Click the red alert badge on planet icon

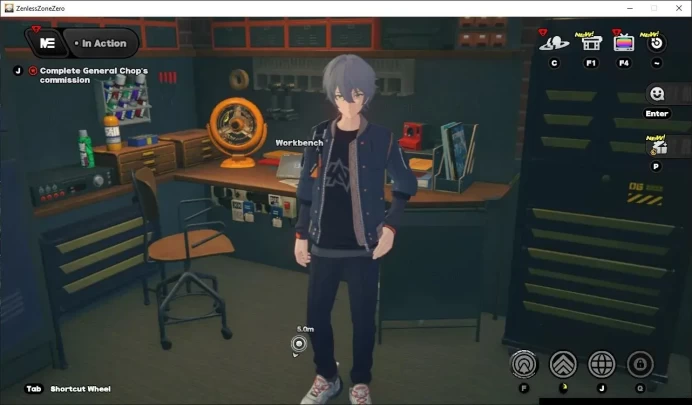543,32
